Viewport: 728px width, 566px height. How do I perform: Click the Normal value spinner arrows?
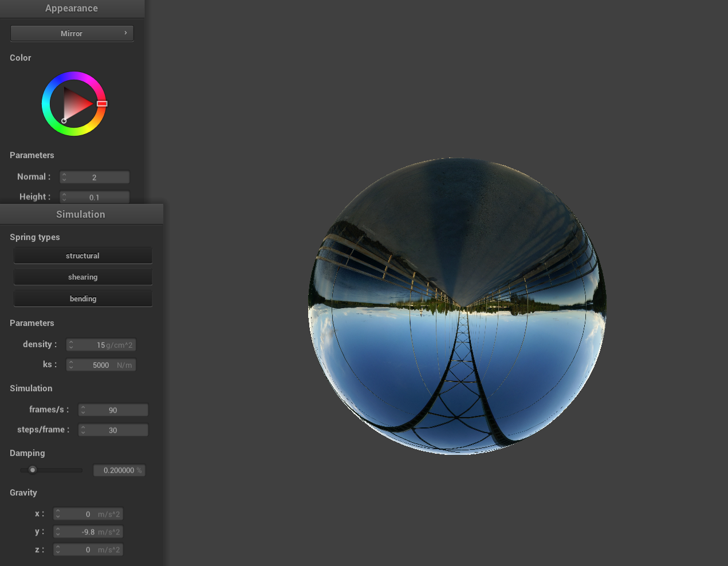click(64, 178)
